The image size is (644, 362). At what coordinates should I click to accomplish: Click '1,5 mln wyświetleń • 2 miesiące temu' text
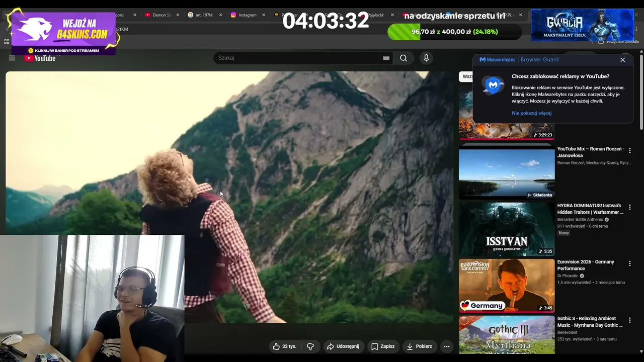click(591, 283)
